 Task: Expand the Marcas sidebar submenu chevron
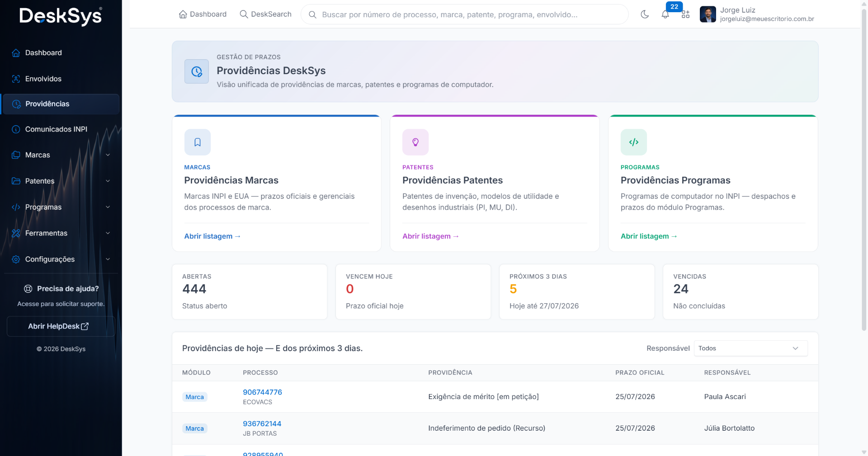108,155
